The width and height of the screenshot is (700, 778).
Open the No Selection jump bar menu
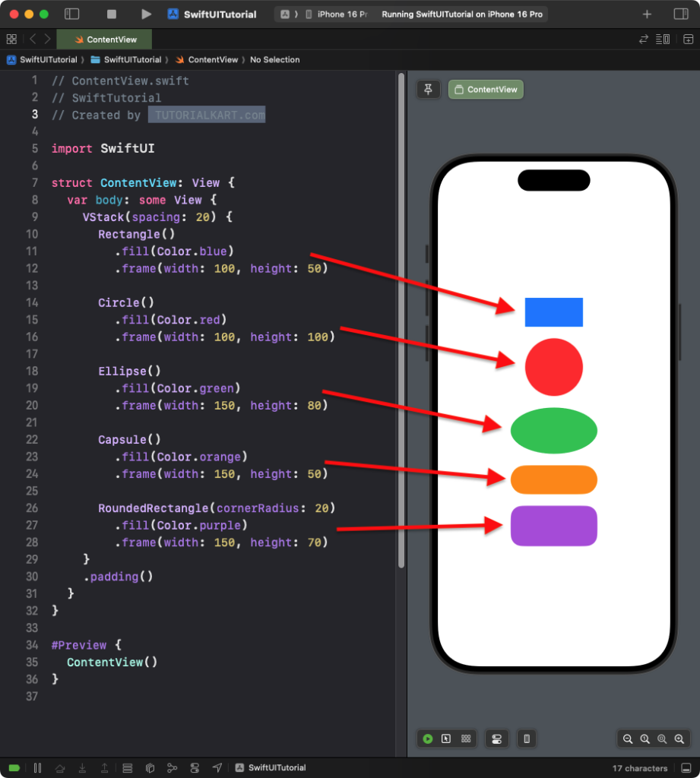(x=274, y=59)
